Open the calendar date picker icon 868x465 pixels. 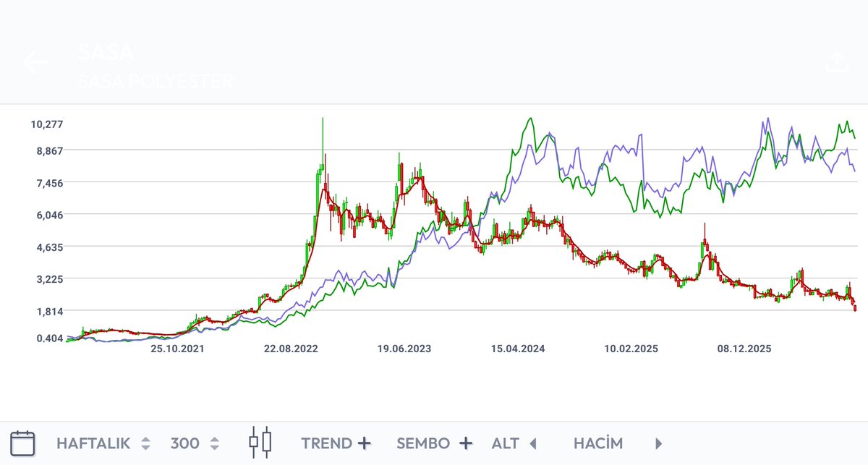point(22,443)
